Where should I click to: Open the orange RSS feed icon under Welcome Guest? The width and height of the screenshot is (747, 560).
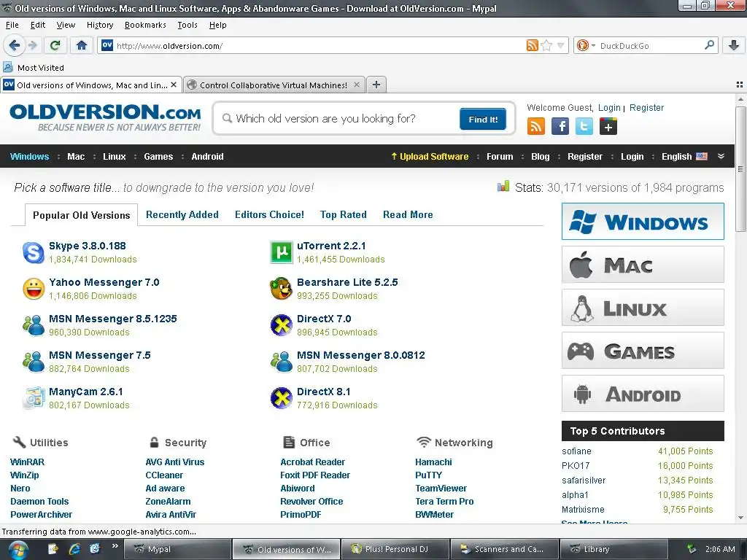(536, 126)
